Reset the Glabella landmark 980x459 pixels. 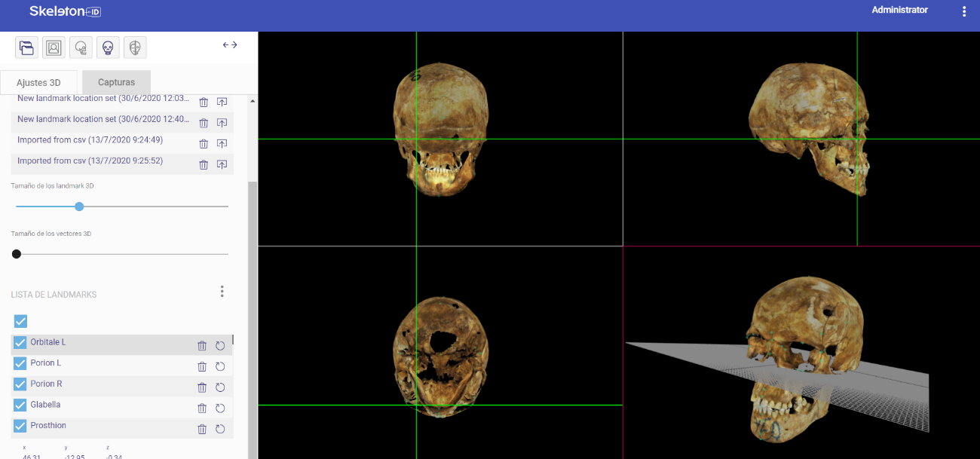click(221, 409)
